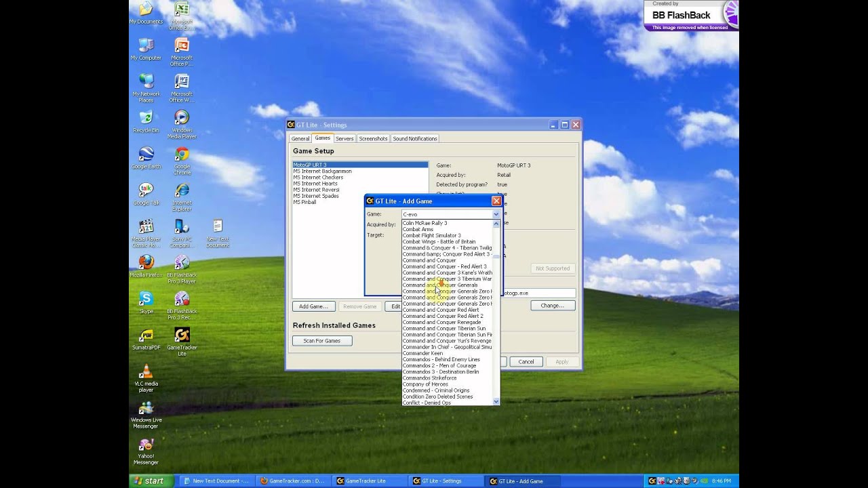The image size is (868, 488).
Task: Open the Screenshots tab
Action: click(373, 138)
